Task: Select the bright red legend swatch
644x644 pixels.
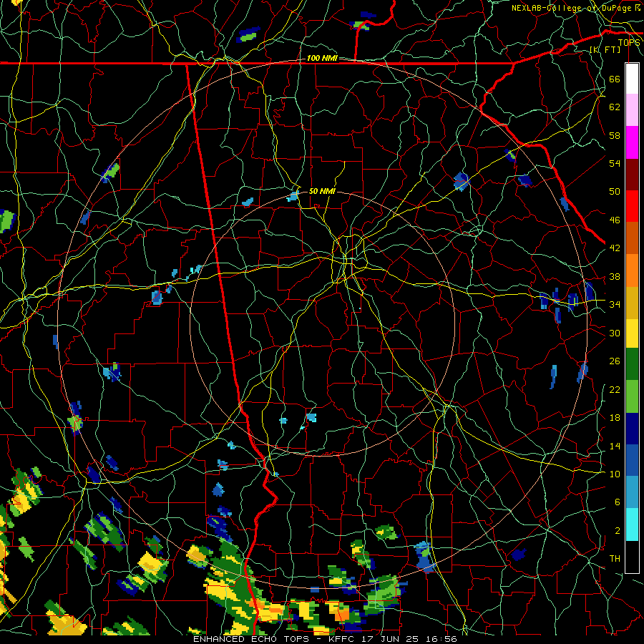Action: click(x=632, y=206)
